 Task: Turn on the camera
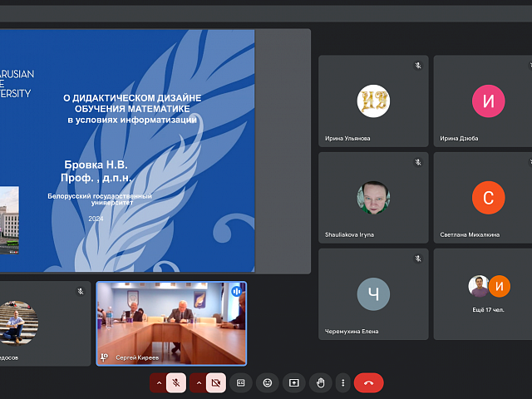(216, 382)
